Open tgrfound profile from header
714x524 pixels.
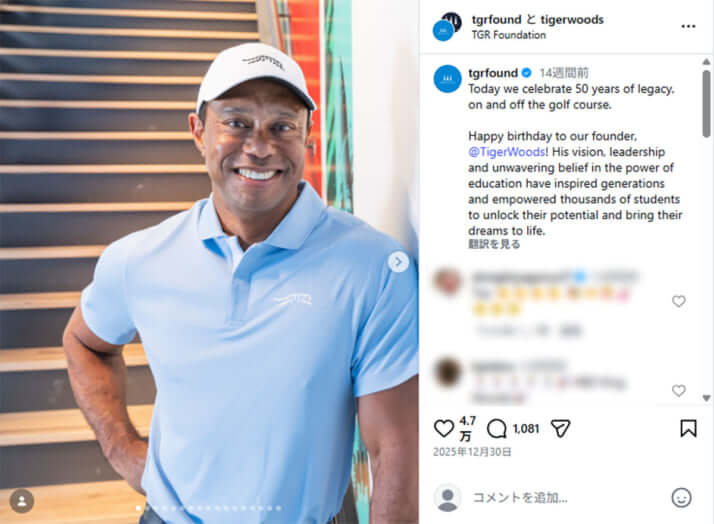[496, 20]
